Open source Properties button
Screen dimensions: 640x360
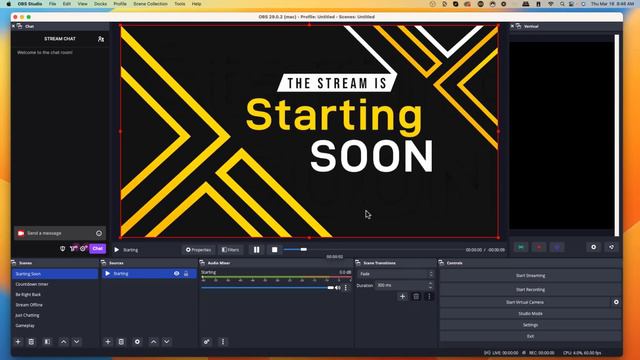pyautogui.click(x=199, y=249)
